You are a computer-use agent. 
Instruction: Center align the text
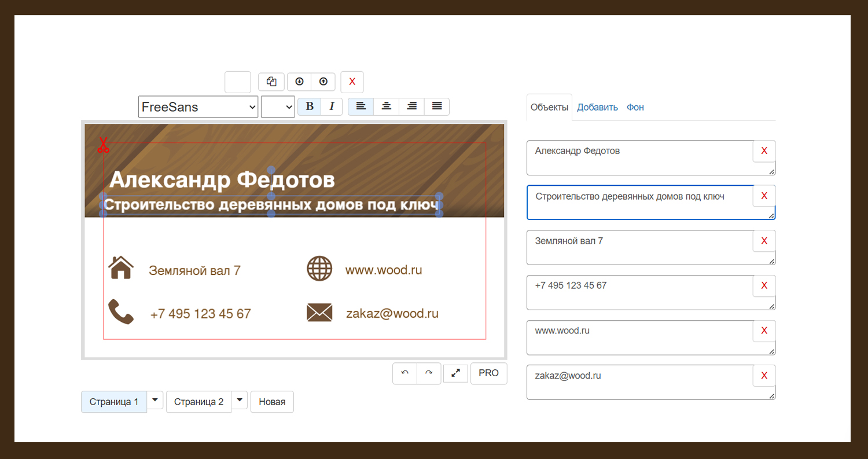tap(386, 107)
